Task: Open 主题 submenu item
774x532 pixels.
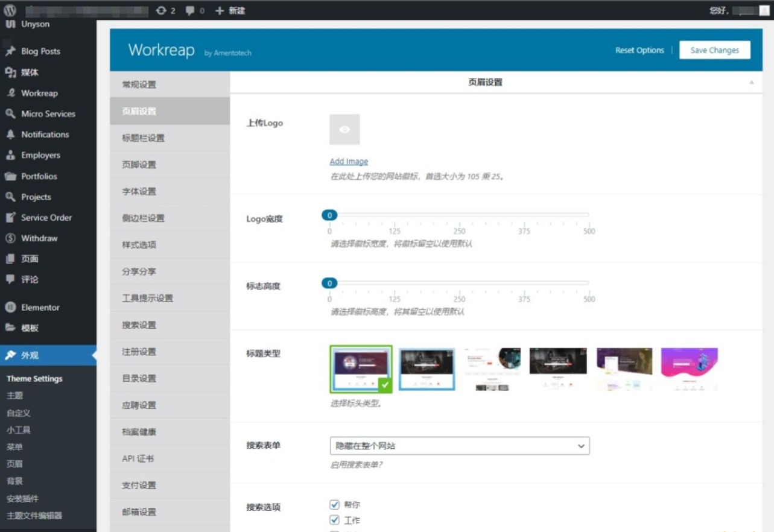Action: click(15, 396)
